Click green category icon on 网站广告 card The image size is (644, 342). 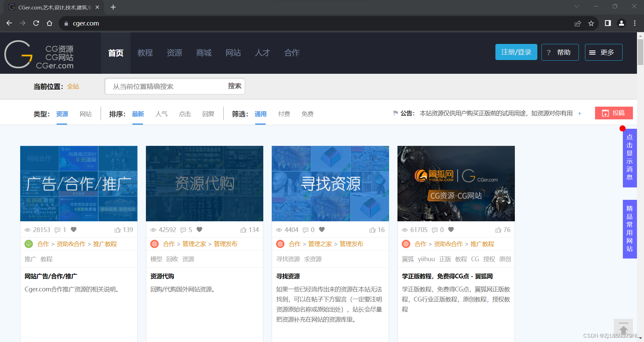29,244
